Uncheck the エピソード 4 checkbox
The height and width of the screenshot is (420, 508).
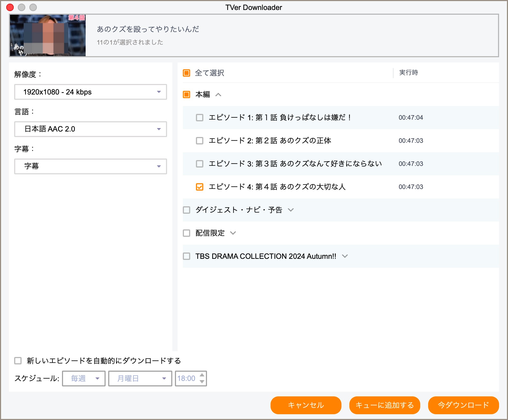pos(200,187)
